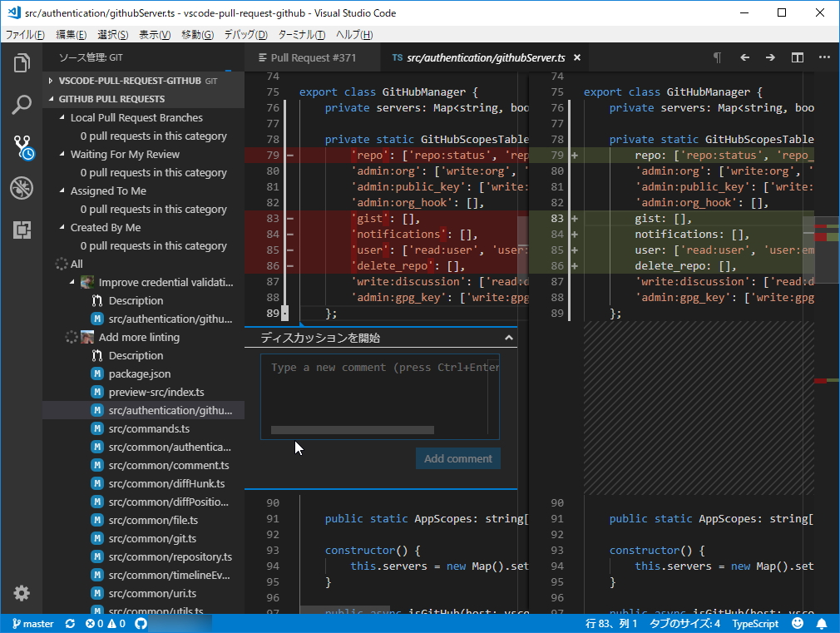The image size is (840, 633).
Task: Click the horizontal scrollbar in comment box
Action: [353, 430]
